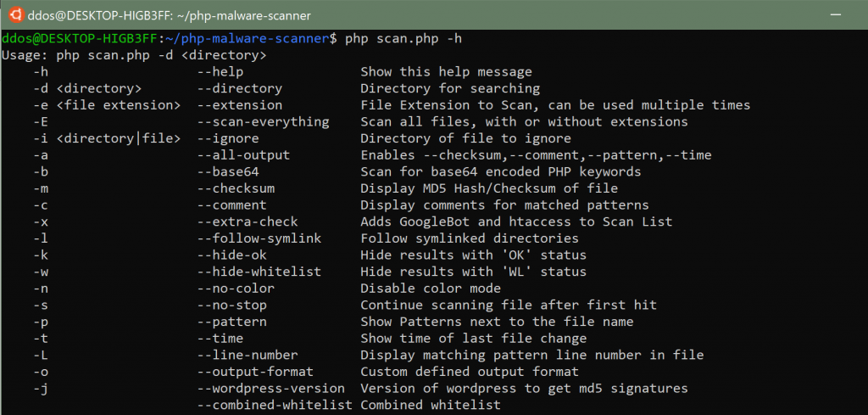The image size is (868, 415).
Task: Click the '--wordpress-version' option text
Action: [x=271, y=388]
